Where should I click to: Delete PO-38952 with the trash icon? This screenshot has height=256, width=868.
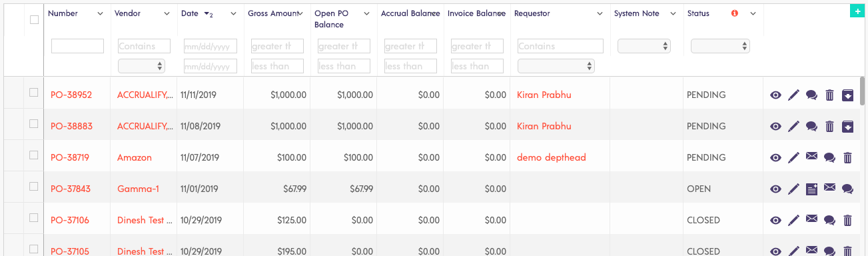pyautogui.click(x=829, y=95)
